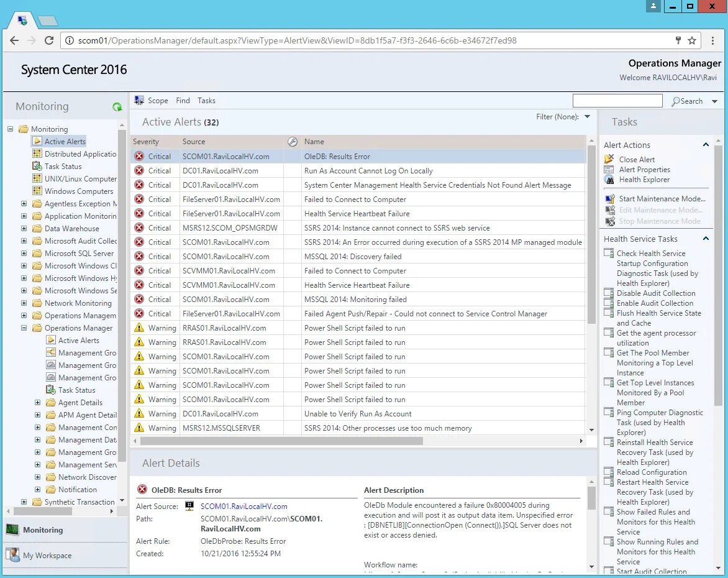Open the browser three-dot menu
This screenshot has width=728, height=578.
click(x=712, y=40)
